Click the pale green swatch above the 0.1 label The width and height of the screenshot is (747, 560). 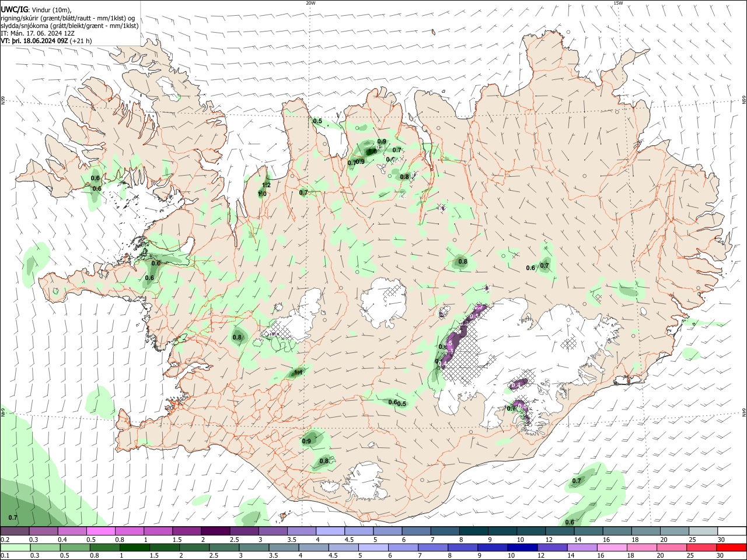pyautogui.click(x=15, y=548)
